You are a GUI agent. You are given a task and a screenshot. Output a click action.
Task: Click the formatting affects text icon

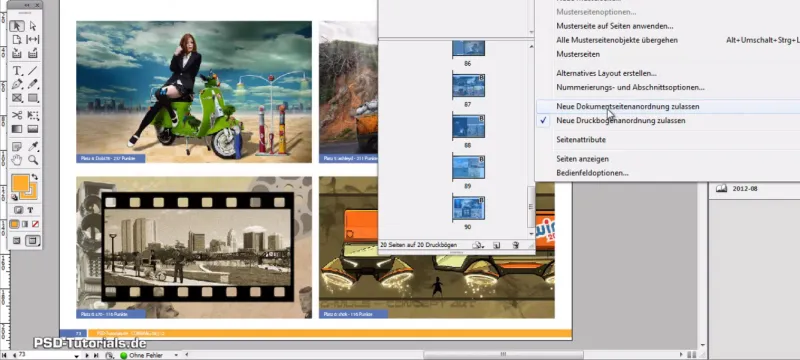pos(31,210)
